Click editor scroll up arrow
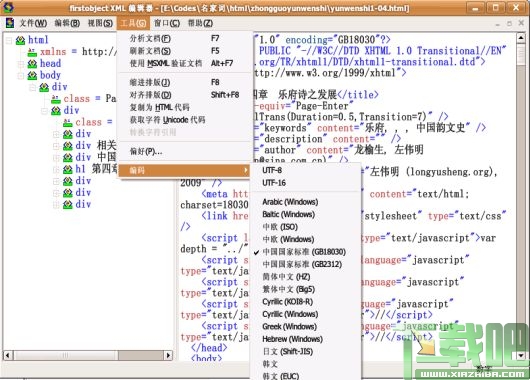The image size is (530, 380). tap(521, 38)
